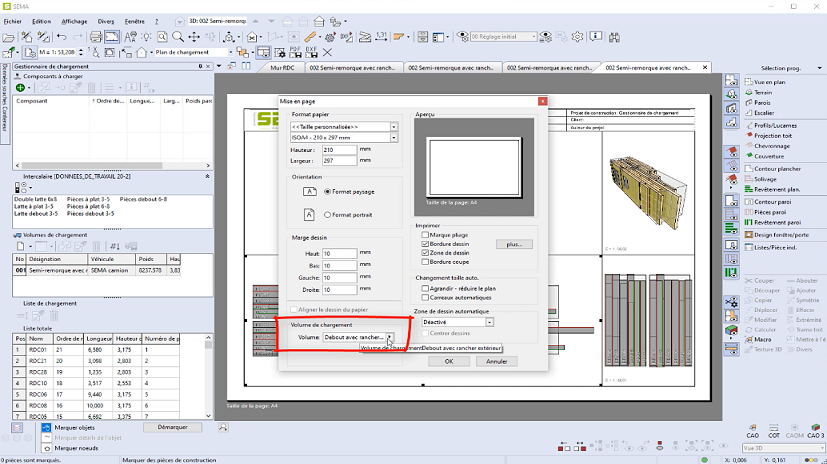
Task: Click the PDF export icon
Action: pos(295,52)
